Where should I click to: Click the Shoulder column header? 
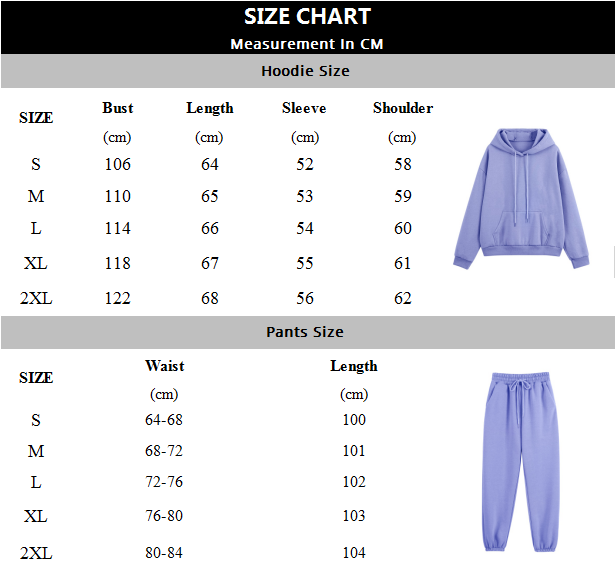click(403, 108)
